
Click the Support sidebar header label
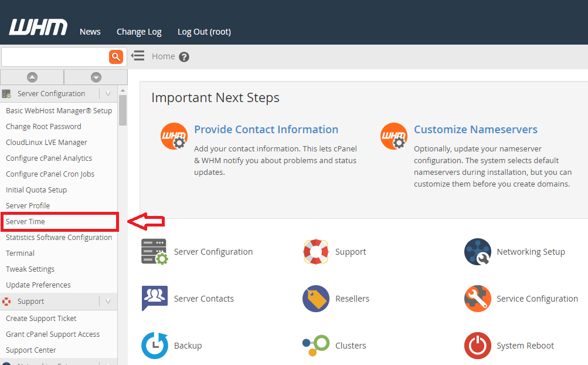click(30, 301)
